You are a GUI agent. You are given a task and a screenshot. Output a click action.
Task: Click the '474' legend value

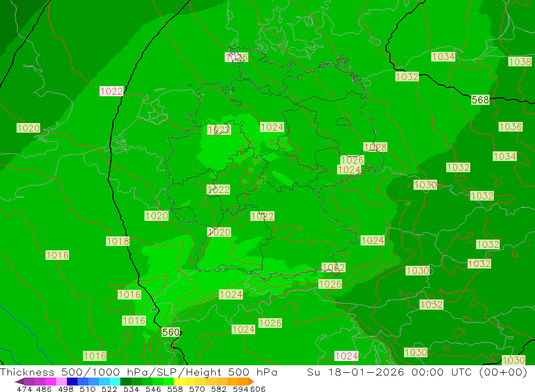click(24, 389)
